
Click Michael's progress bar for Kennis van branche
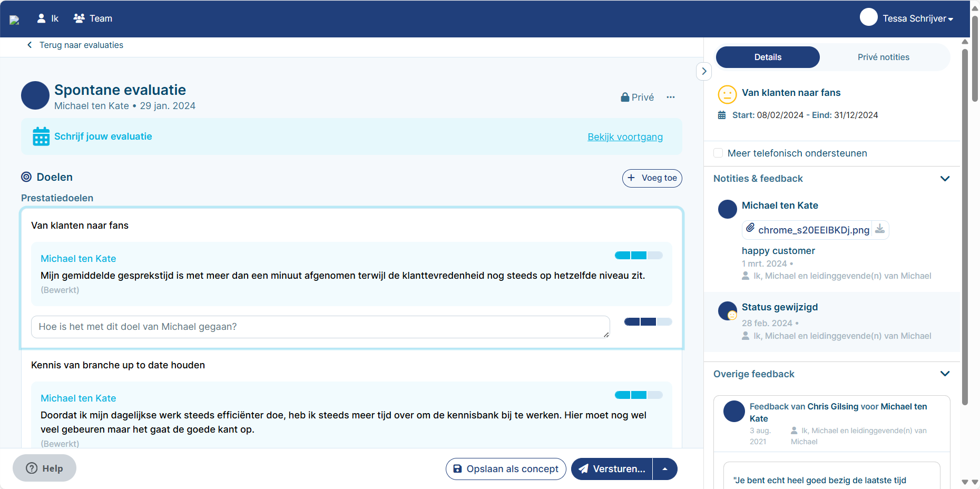[x=639, y=395]
